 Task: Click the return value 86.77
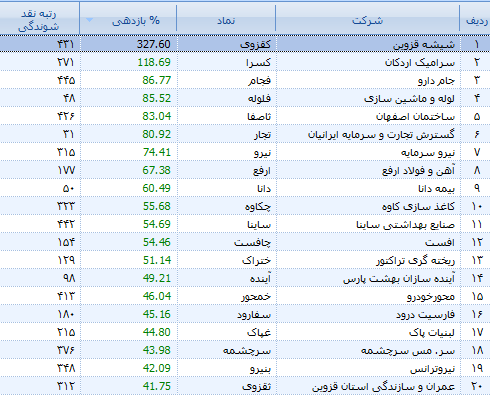pos(156,80)
